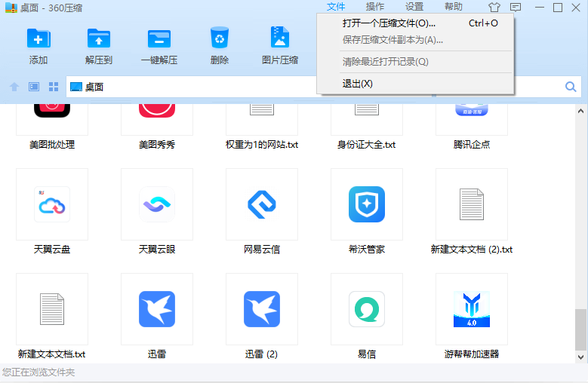The image size is (588, 383).
Task: Select the 迅雷 bird icon
Action: tap(157, 309)
